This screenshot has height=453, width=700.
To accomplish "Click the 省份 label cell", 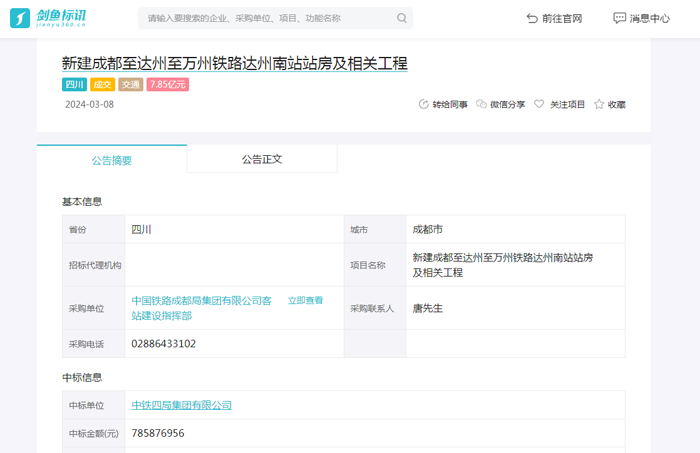I will pos(94,229).
